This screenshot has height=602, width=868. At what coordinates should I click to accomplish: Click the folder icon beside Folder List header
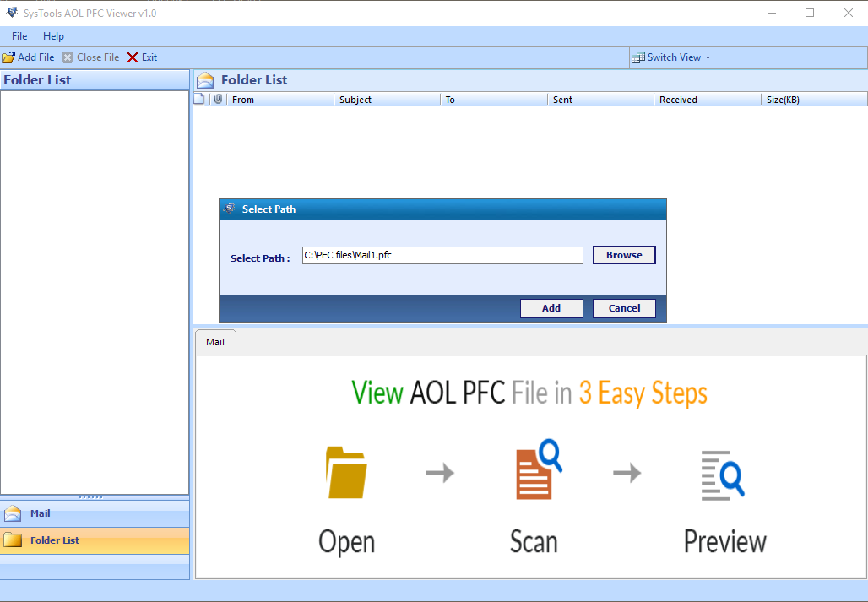pyautogui.click(x=204, y=79)
